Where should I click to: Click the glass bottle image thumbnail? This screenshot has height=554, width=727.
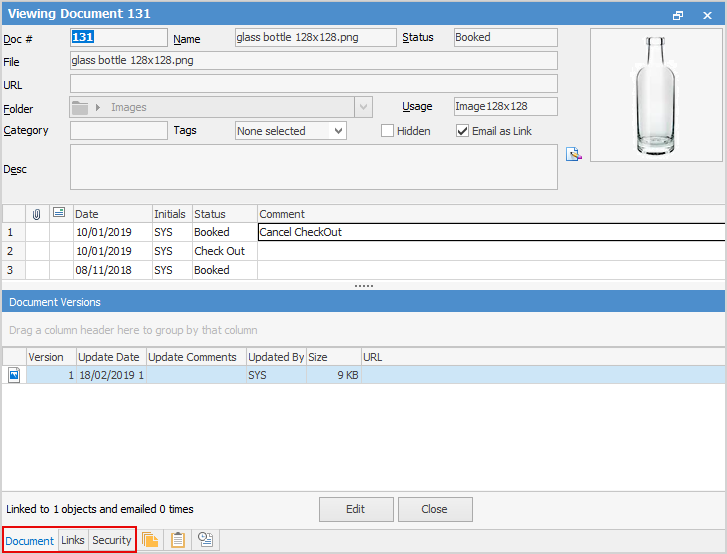coord(655,95)
